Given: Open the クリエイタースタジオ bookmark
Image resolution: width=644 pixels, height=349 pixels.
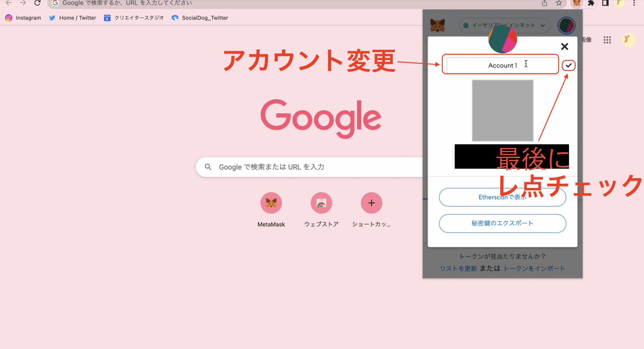Looking at the screenshot, I should pyautogui.click(x=134, y=18).
